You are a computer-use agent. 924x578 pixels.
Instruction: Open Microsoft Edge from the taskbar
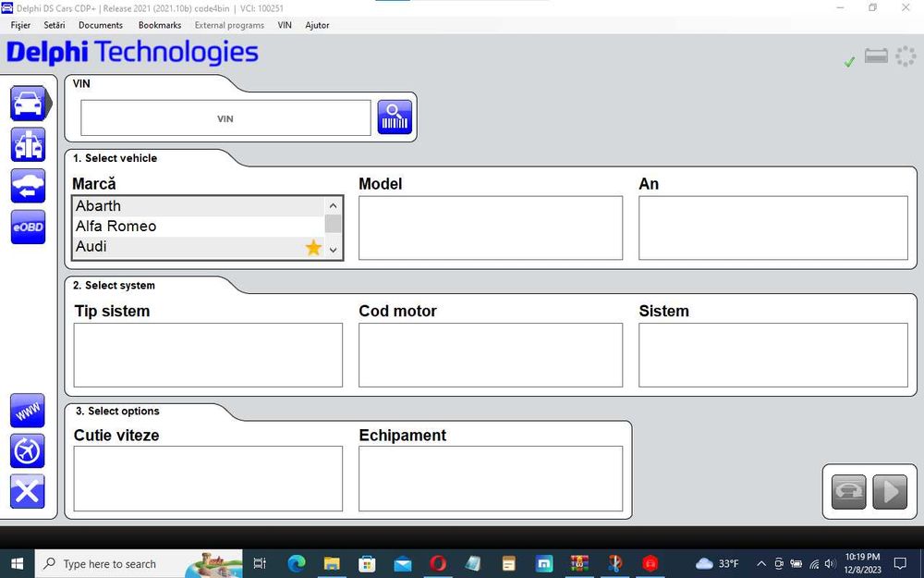coord(297,564)
